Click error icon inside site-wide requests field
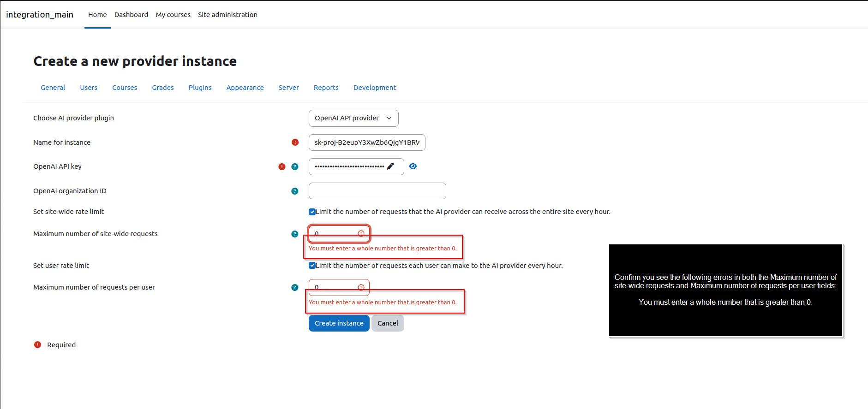868x409 pixels. point(361,234)
